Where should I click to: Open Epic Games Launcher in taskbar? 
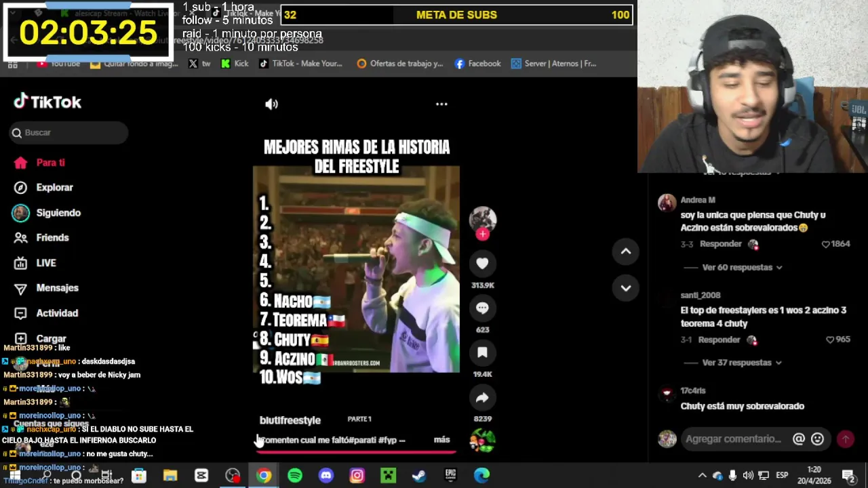[450, 476]
